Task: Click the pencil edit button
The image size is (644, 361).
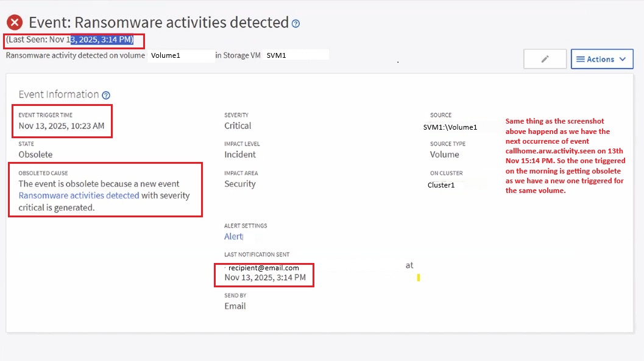Action: tap(545, 59)
